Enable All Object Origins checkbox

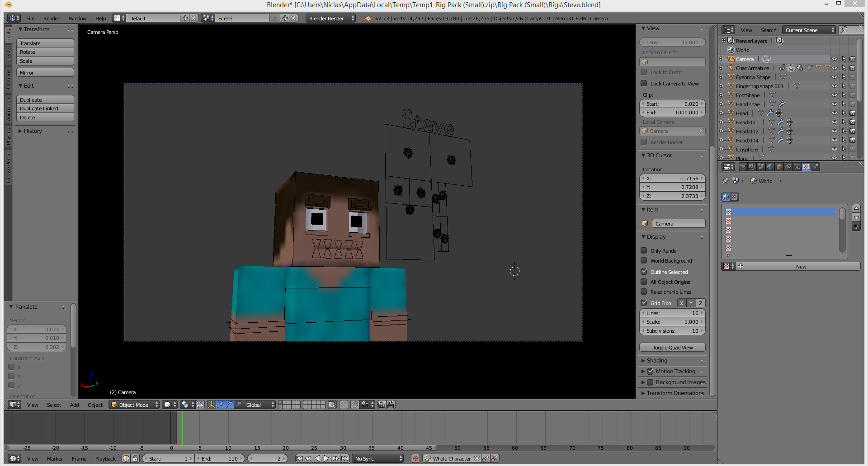[644, 282]
